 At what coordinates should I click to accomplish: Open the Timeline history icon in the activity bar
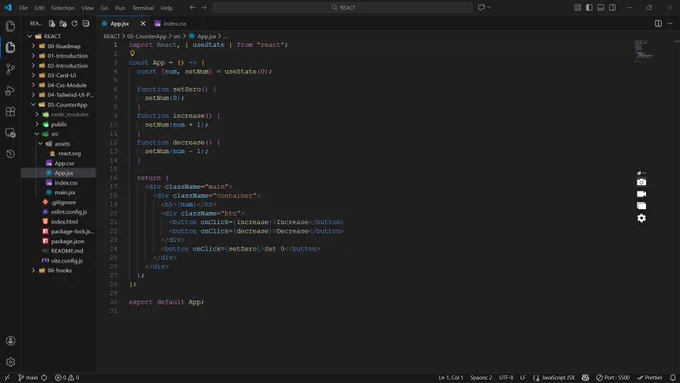pyautogui.click(x=10, y=154)
